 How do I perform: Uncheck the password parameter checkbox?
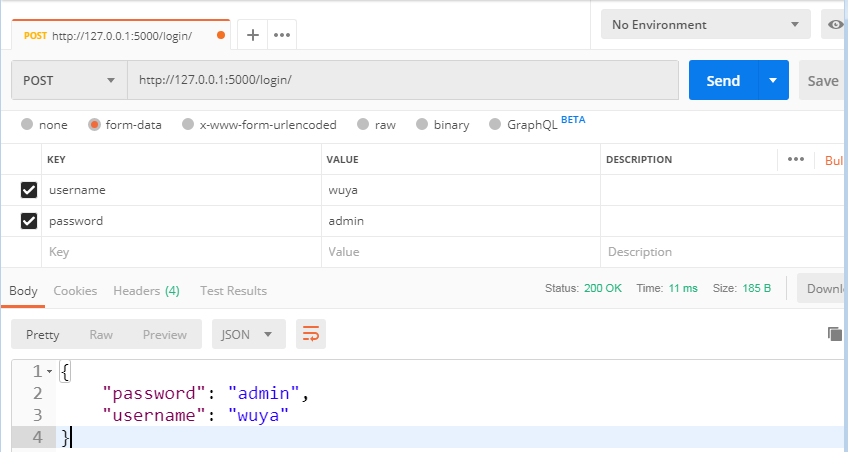pos(29,221)
